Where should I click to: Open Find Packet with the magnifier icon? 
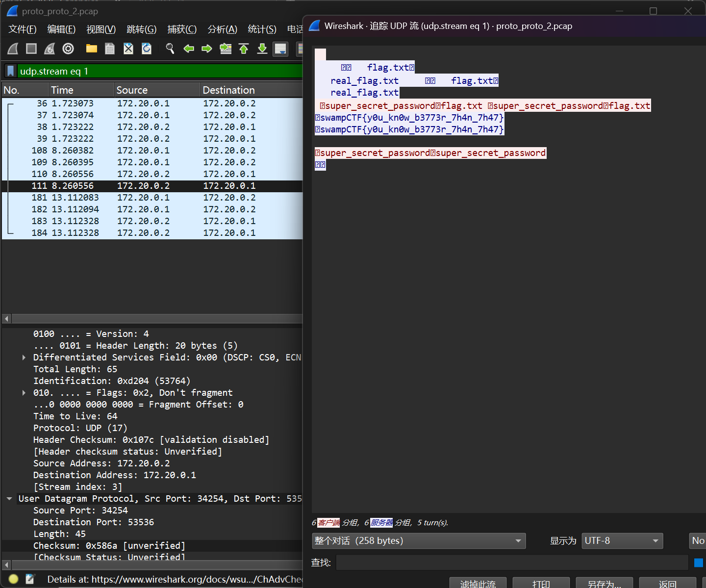[170, 49]
